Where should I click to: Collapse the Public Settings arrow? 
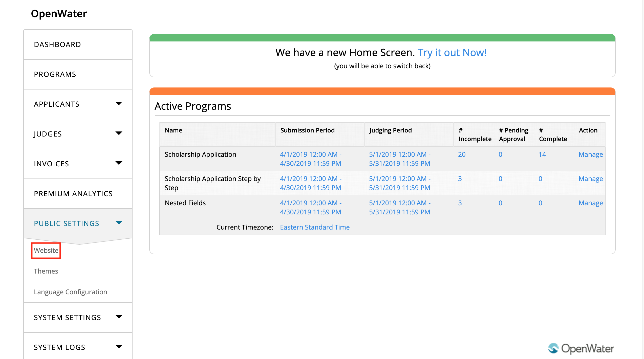tap(119, 223)
